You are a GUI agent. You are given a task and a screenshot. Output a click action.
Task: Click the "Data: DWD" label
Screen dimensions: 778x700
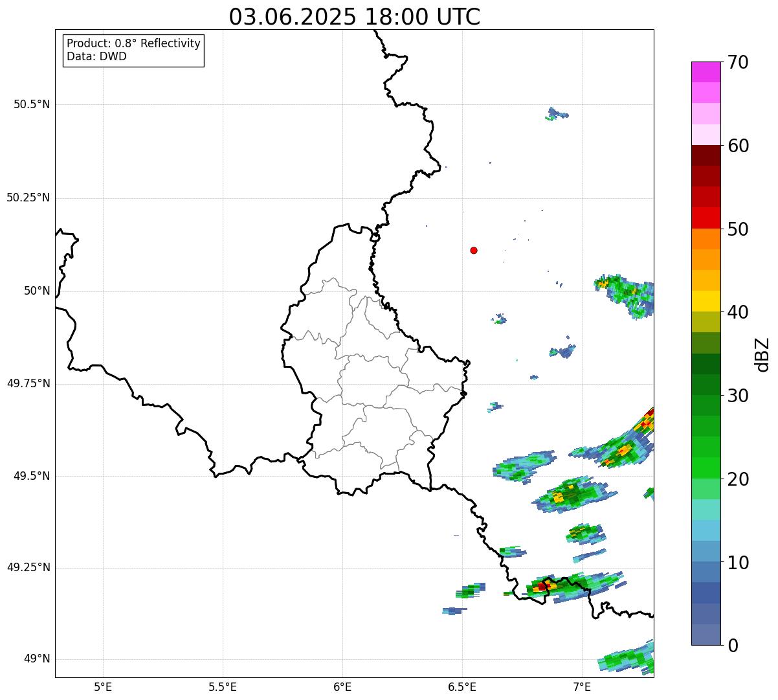pyautogui.click(x=96, y=56)
